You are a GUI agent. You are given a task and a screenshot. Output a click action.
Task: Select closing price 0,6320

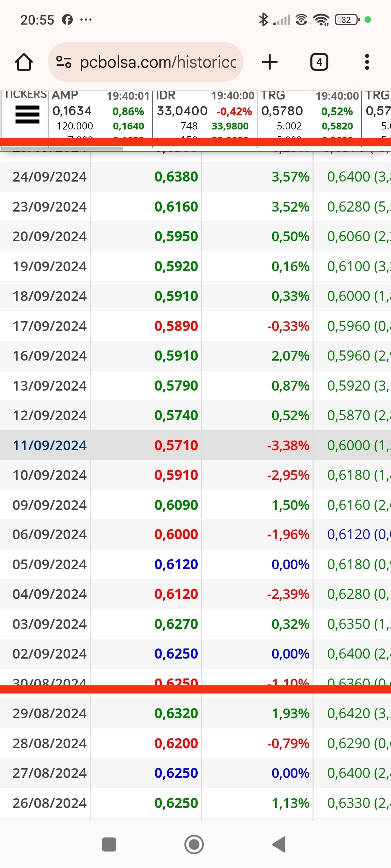(x=176, y=714)
